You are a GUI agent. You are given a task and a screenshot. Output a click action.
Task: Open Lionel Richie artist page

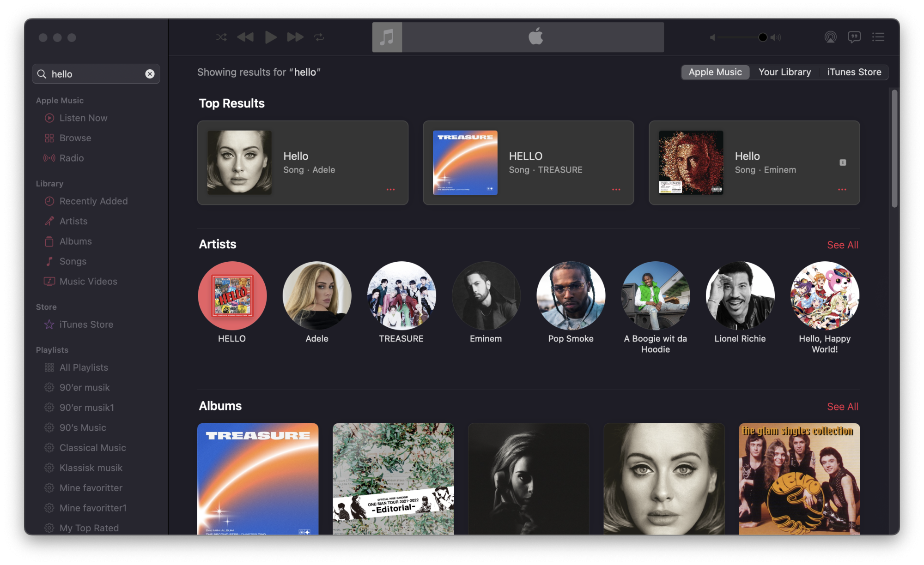740,296
